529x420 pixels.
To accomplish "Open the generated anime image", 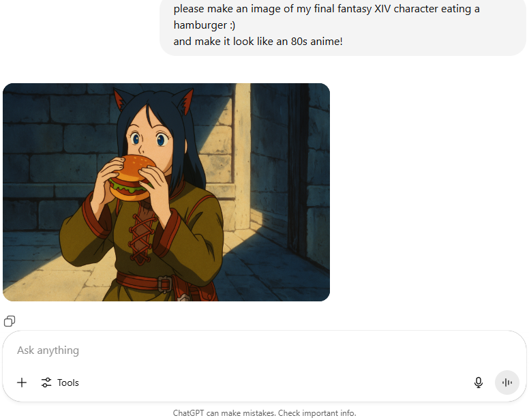I will 166,192.
